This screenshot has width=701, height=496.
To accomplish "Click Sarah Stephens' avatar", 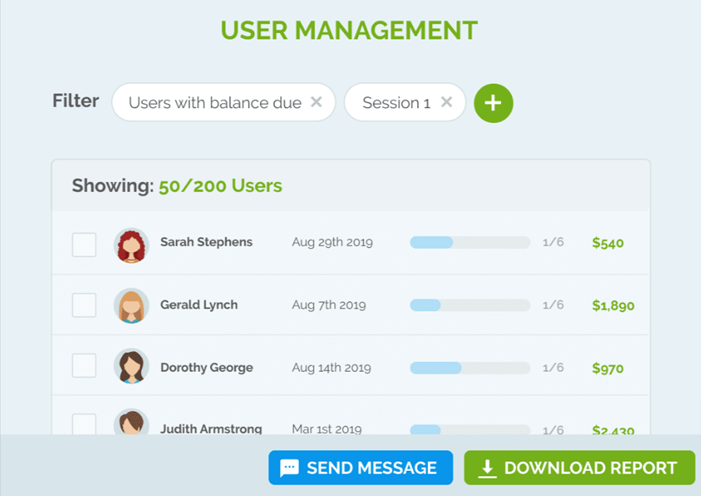I will [131, 244].
